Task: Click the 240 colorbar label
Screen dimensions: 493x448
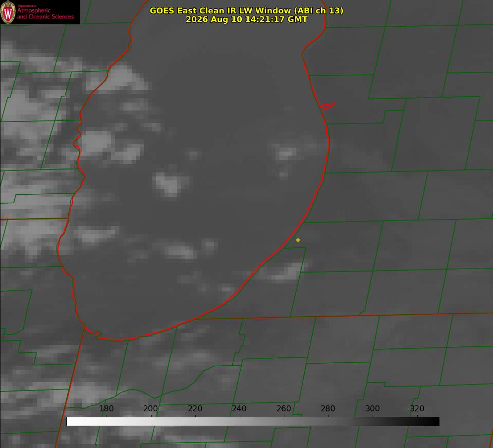Action: click(239, 408)
